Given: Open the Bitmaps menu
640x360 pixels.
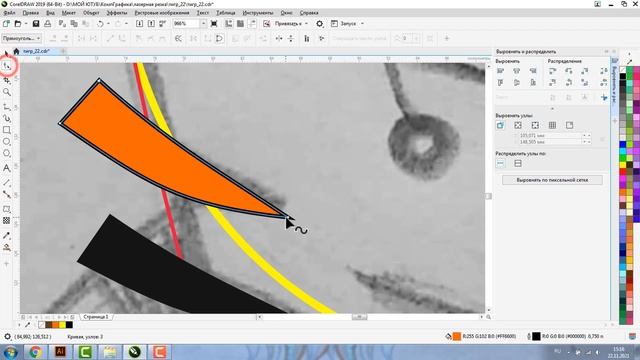Looking at the screenshot, I should (162, 13).
